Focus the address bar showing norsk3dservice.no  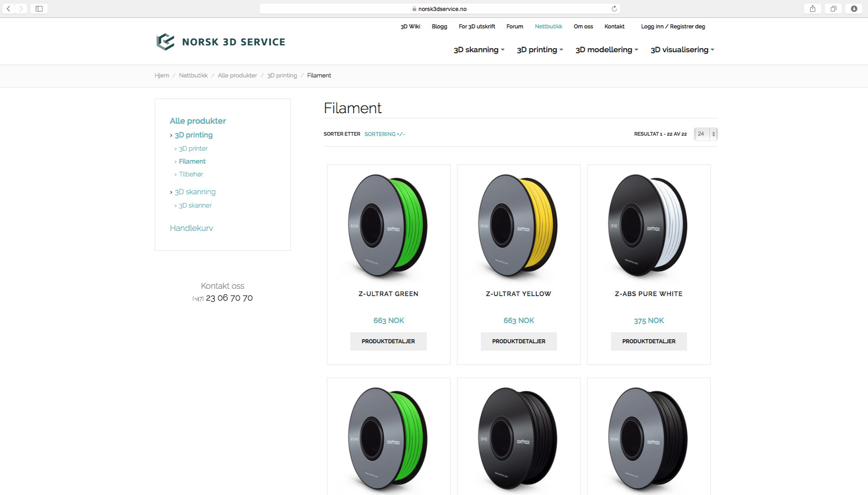pos(440,9)
